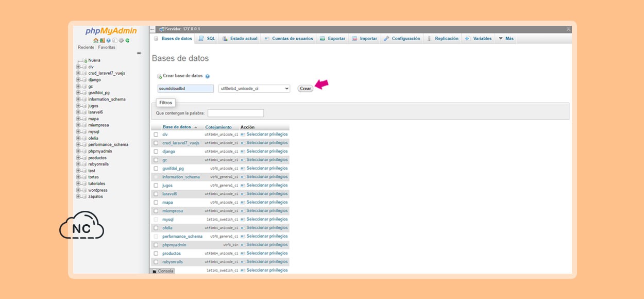Open the Estado actual tab
This screenshot has height=299, width=644.
240,39
